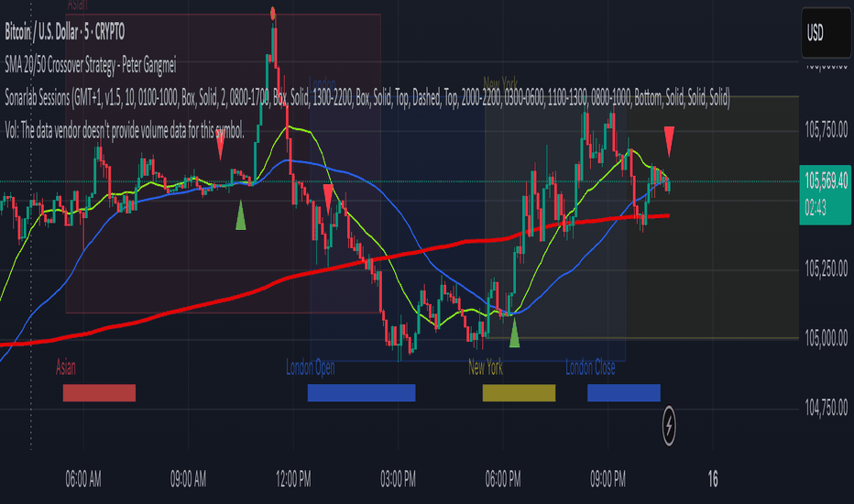The height and width of the screenshot is (504, 854).
Task: Click the 03:00 PM time axis label
Action: coord(398,480)
